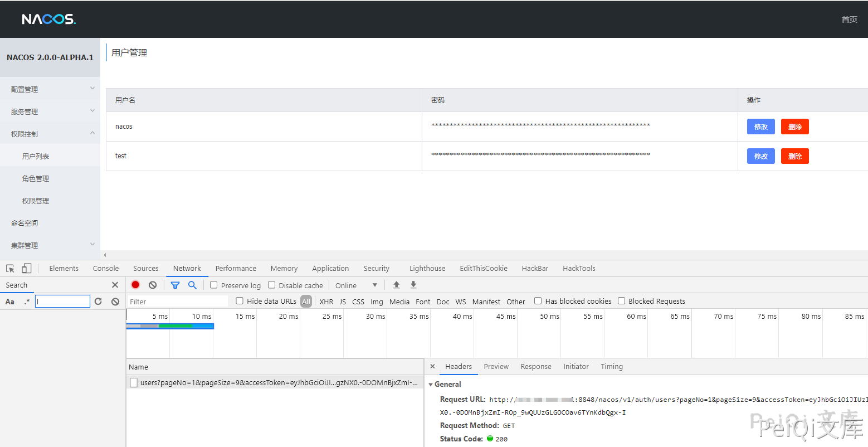Image resolution: width=868 pixels, height=447 pixels.
Task: Open the Response tab of the request
Action: pos(535,367)
